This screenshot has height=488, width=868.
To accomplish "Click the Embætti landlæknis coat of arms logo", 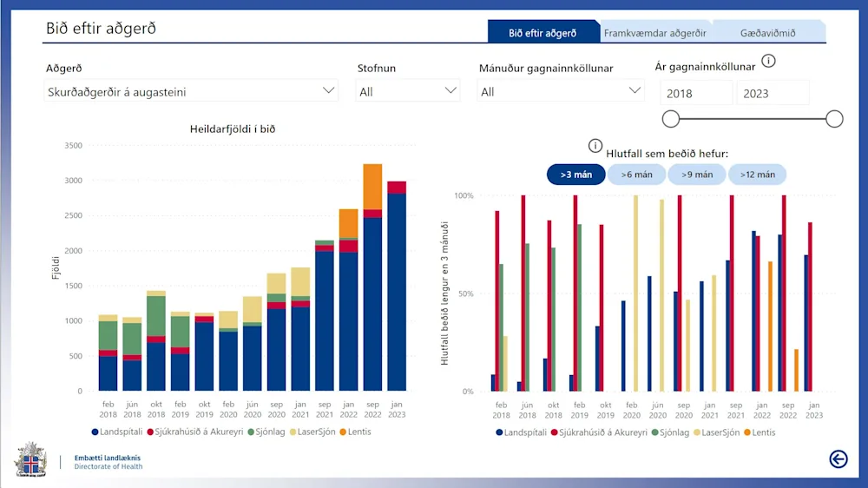I will click(x=31, y=459).
